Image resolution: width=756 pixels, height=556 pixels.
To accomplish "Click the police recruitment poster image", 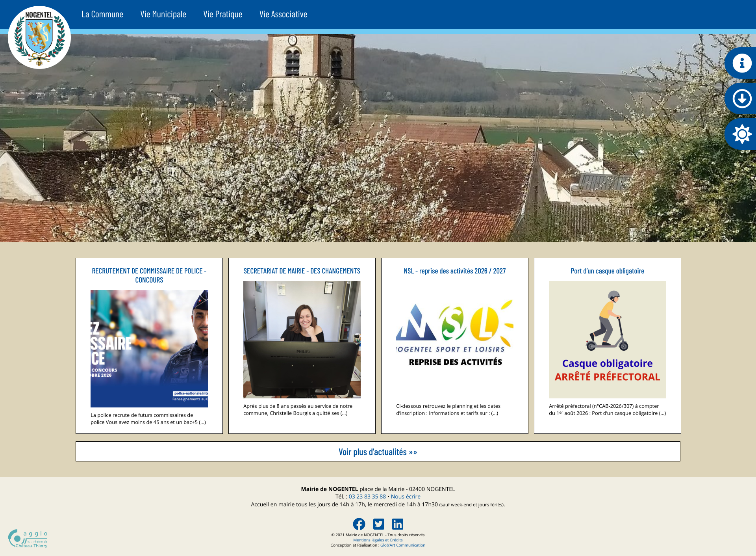I will click(x=149, y=349).
